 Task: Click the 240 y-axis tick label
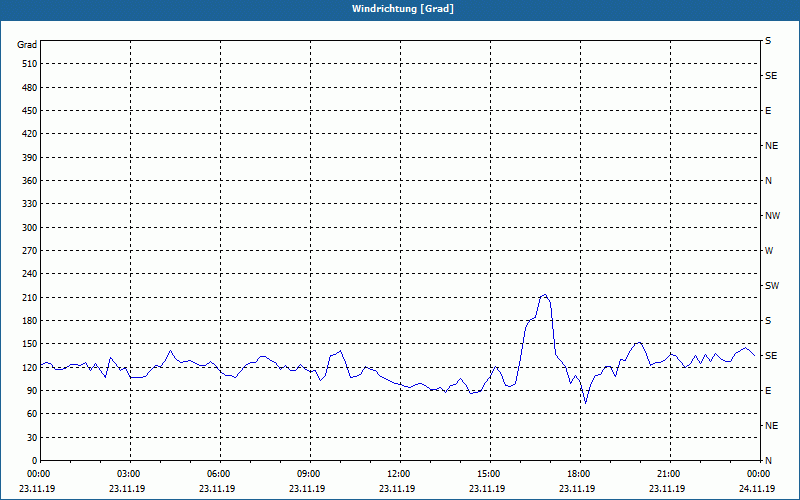pyautogui.click(x=30, y=274)
